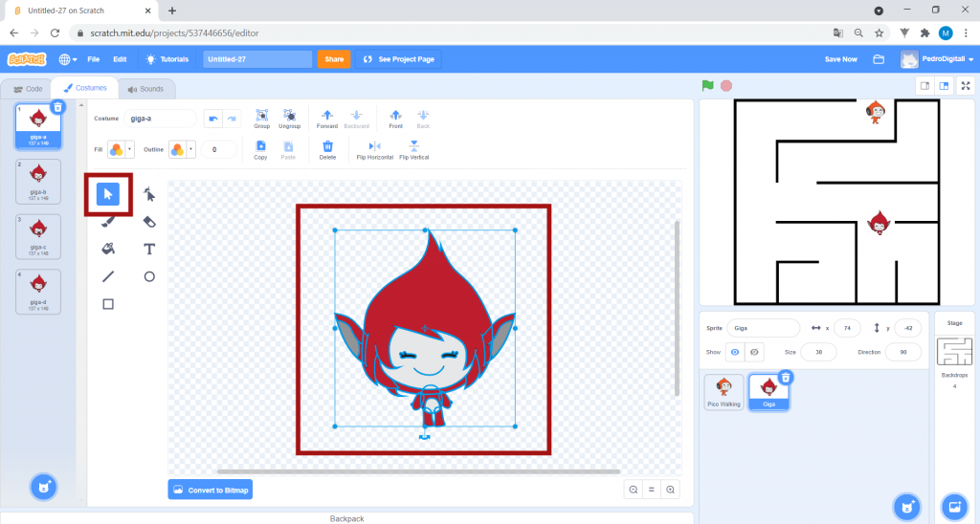Viewport: 980px width, 524px height.
Task: Switch to the Costumes tab
Action: [85, 88]
